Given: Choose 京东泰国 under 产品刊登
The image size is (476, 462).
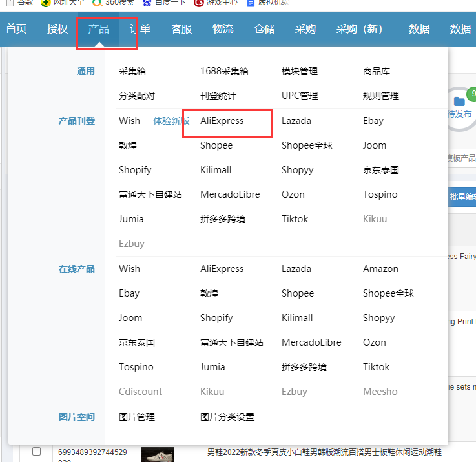Looking at the screenshot, I should (x=381, y=170).
